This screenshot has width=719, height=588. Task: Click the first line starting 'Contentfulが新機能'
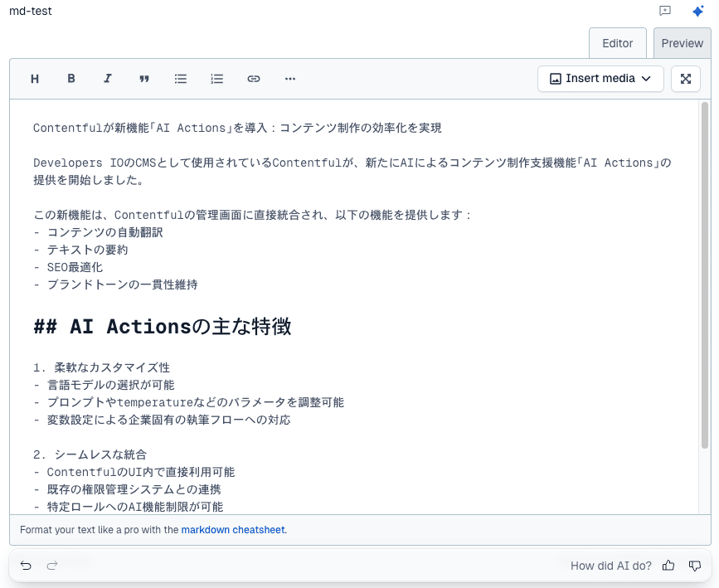[237, 128]
